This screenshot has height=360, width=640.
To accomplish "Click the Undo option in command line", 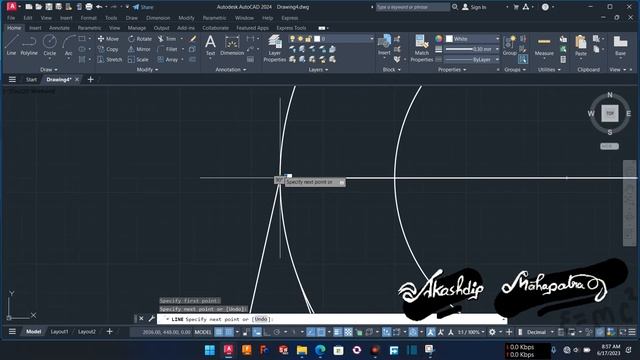I will (x=262, y=319).
